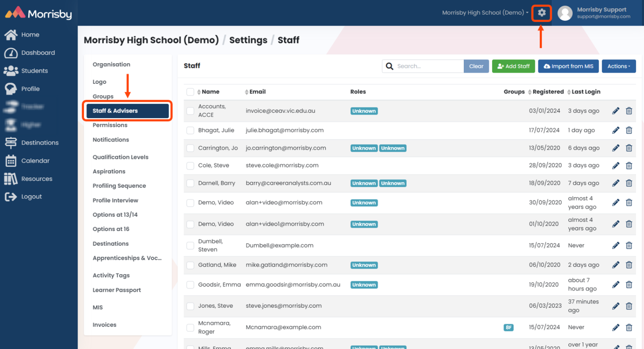Image resolution: width=644 pixels, height=349 pixels.
Task: Check Gatland, Mike row checkbox
Action: [x=190, y=265]
